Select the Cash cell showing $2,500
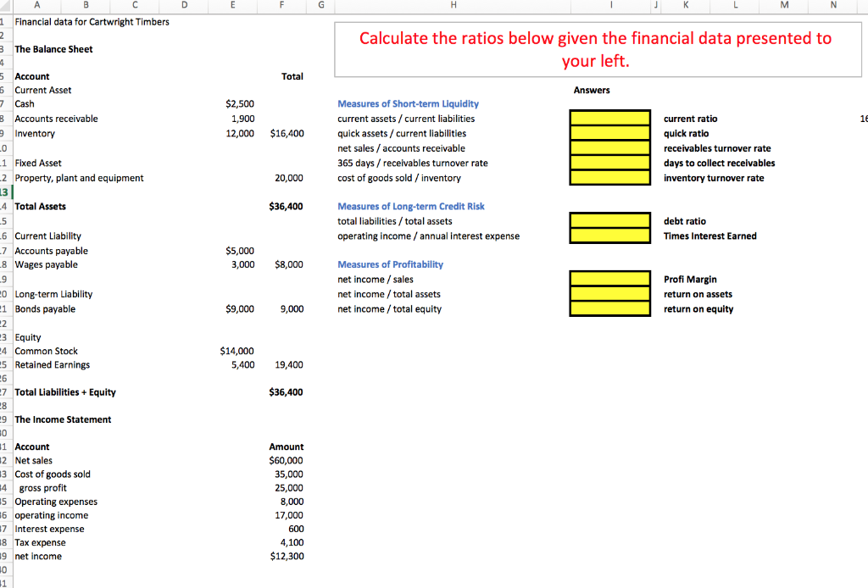868x588 pixels. click(240, 103)
